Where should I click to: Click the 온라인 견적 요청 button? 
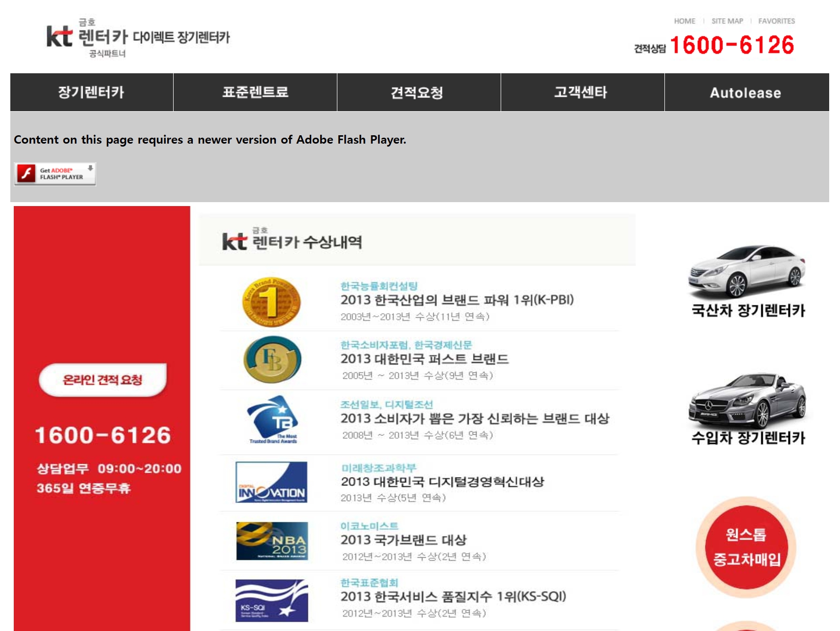[x=103, y=380]
